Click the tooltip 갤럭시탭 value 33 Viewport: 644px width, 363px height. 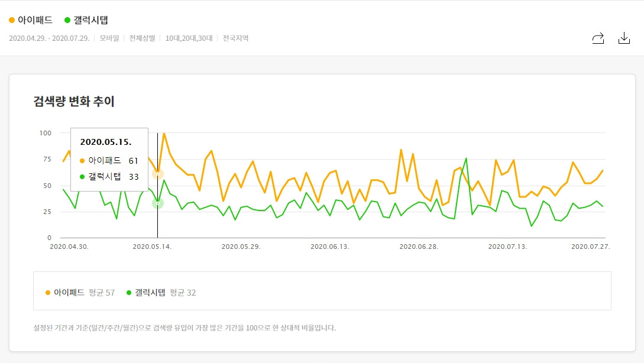pyautogui.click(x=134, y=177)
